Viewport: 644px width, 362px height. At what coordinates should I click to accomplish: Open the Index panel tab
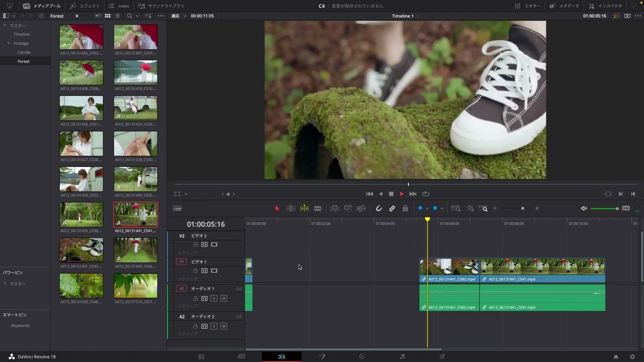(x=119, y=6)
